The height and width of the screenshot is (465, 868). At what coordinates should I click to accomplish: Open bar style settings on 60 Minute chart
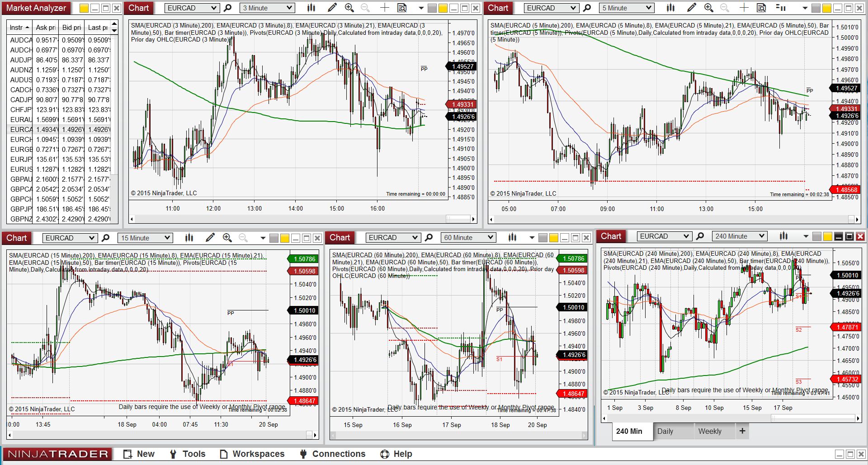(512, 238)
